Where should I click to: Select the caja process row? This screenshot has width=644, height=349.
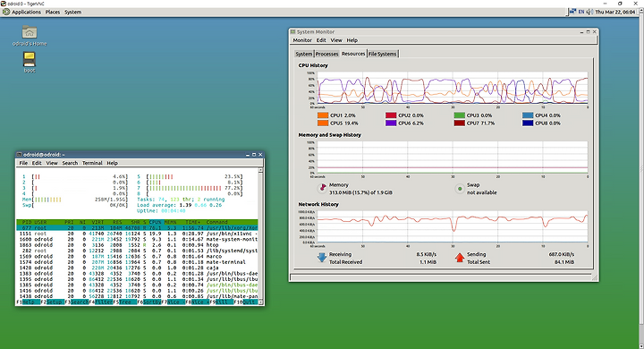point(137,268)
